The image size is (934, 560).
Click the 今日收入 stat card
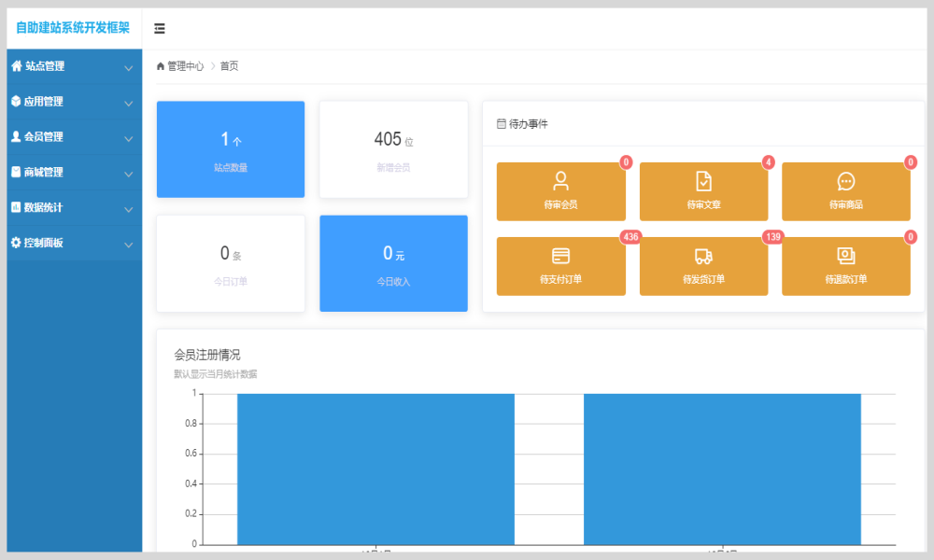pyautogui.click(x=394, y=263)
